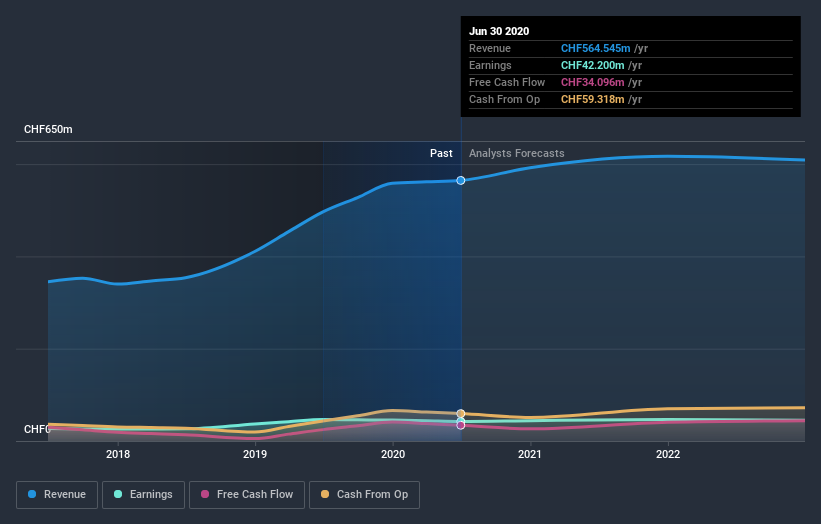Image resolution: width=821 pixels, height=524 pixels.
Task: Click the pink Free Cash Flow data point
Action: pyautogui.click(x=461, y=426)
